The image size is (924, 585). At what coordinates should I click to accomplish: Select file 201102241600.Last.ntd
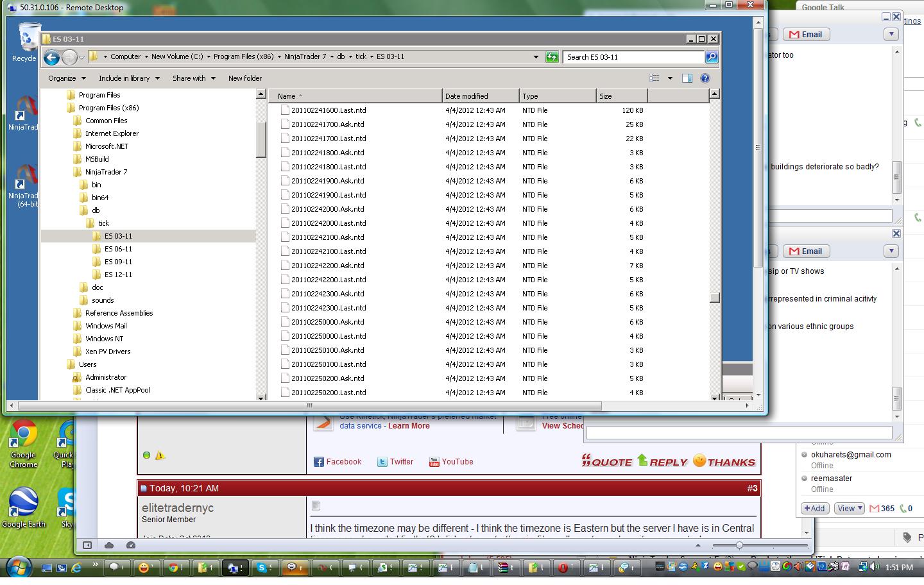[329, 110]
